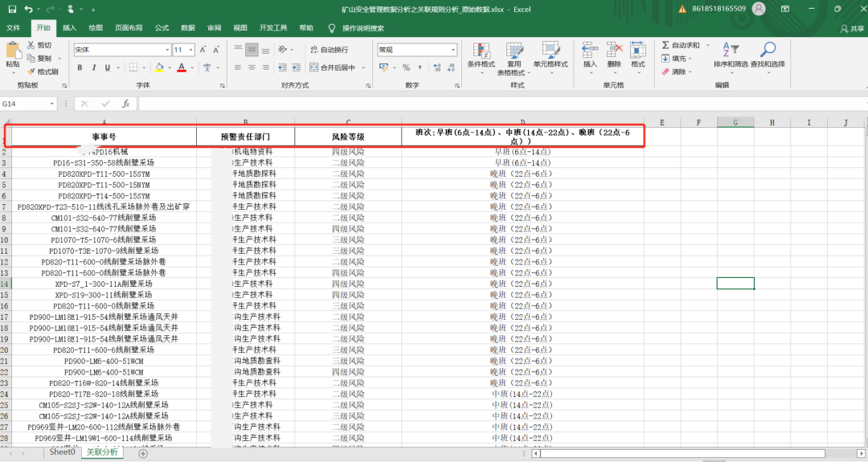Screen dimensions: 868x462
Task: Click the user account avatar
Action: click(x=759, y=9)
